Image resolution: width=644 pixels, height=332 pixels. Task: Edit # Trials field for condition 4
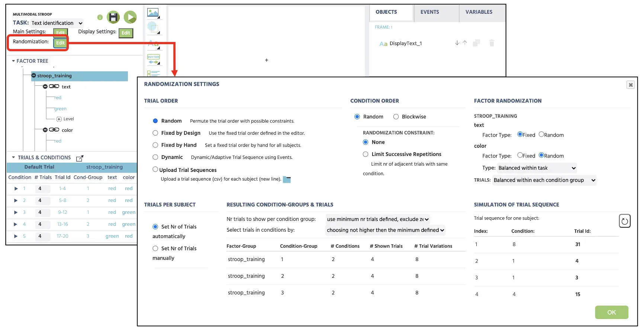click(x=43, y=224)
